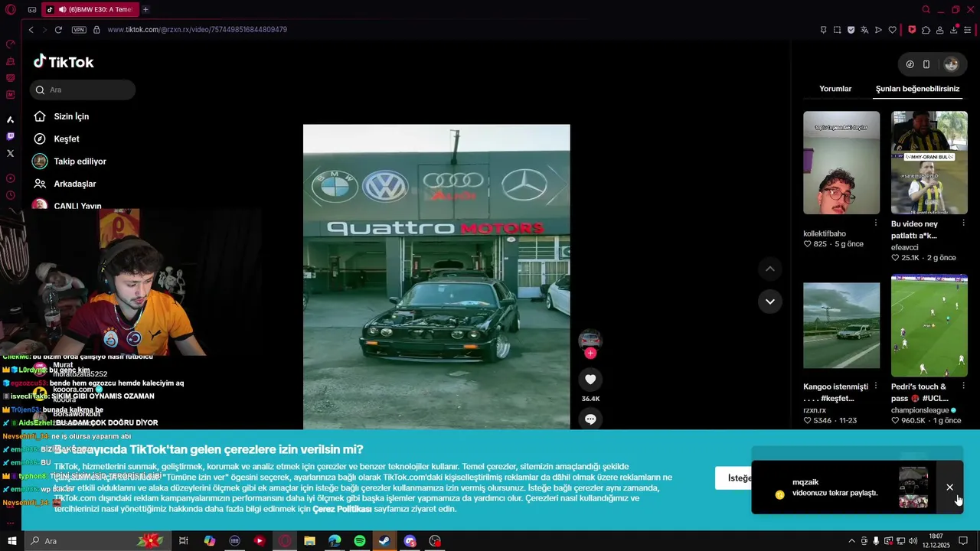Screen dimensions: 980x551
Task: Open Pedri's touch & pass thumbnail
Action: [929, 325]
